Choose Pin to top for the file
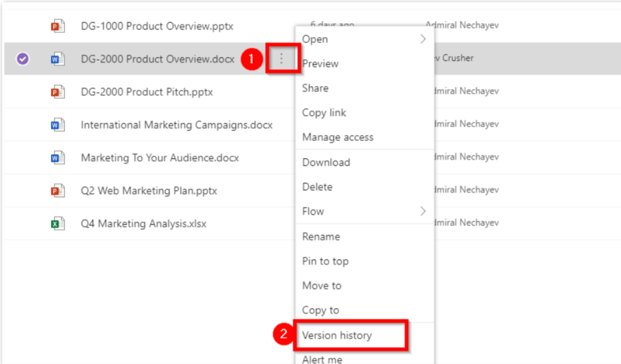Viewport: 621px width, 364px height. coord(323,261)
